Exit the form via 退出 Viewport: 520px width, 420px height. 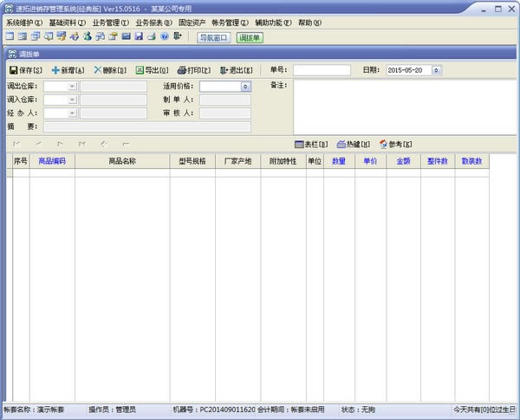click(x=237, y=69)
